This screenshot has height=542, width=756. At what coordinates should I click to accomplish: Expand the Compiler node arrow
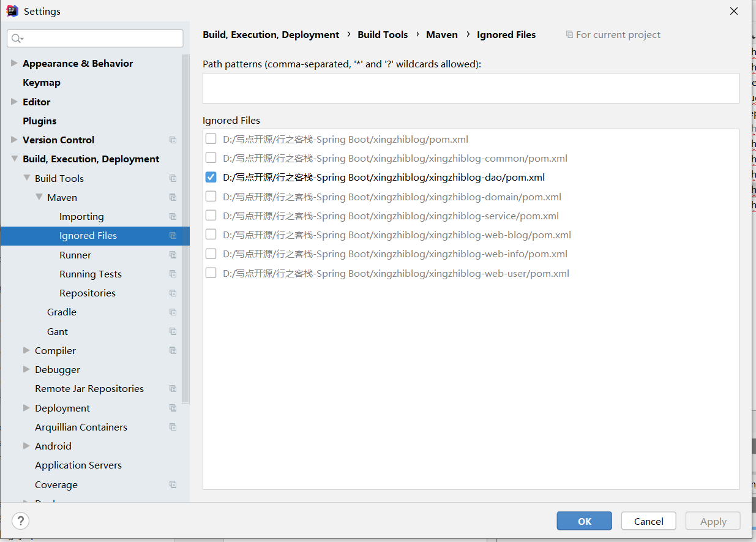click(26, 350)
